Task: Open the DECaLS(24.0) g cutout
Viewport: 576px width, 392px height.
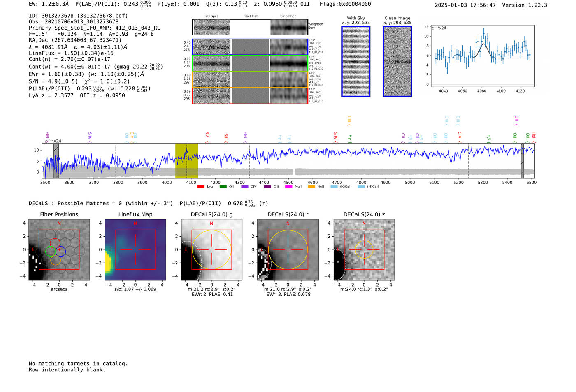Action: pyautogui.click(x=211, y=250)
